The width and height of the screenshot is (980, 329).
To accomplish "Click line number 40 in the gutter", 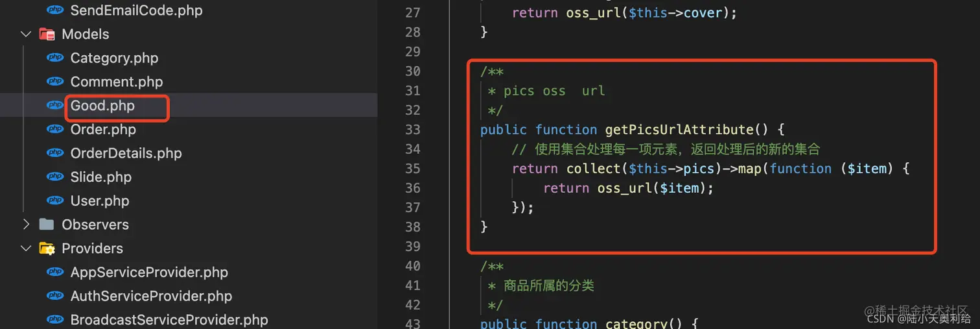I will coord(413,265).
